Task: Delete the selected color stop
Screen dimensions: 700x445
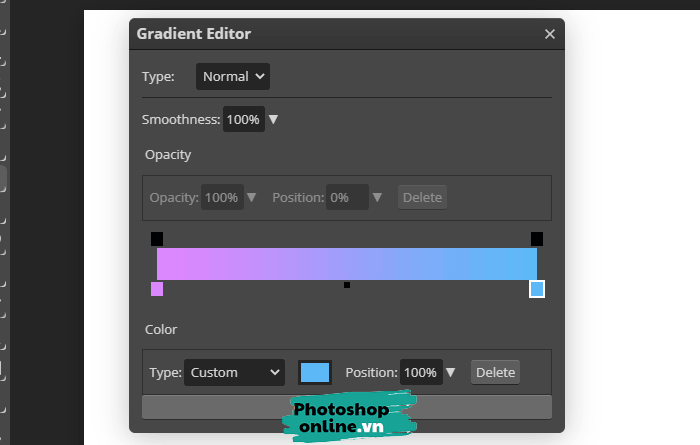Action: coord(495,373)
